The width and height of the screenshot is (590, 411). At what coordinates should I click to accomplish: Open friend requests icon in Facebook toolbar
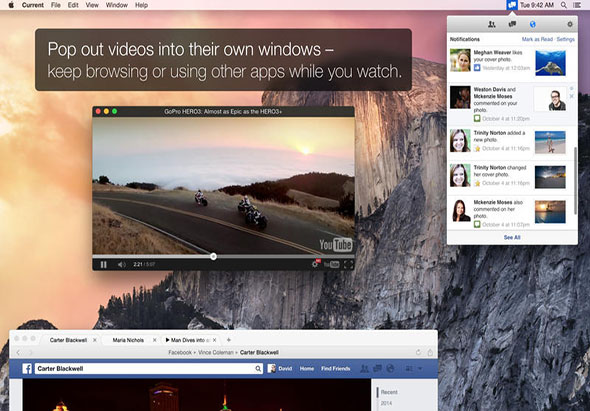[x=364, y=368]
